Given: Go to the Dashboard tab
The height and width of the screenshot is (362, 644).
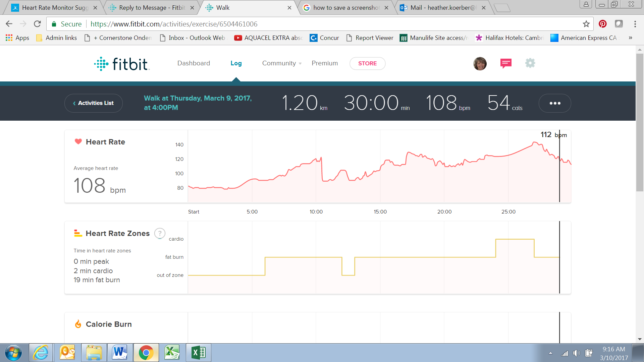Looking at the screenshot, I should 194,63.
